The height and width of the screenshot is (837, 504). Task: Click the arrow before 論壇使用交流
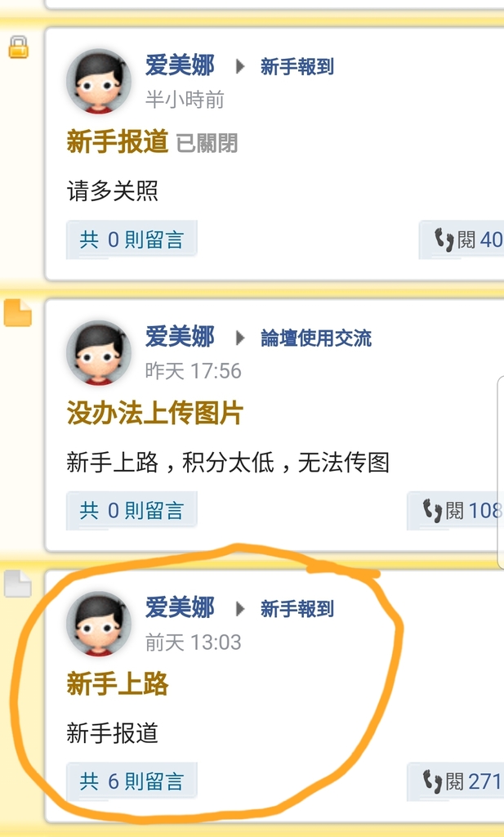(240, 338)
